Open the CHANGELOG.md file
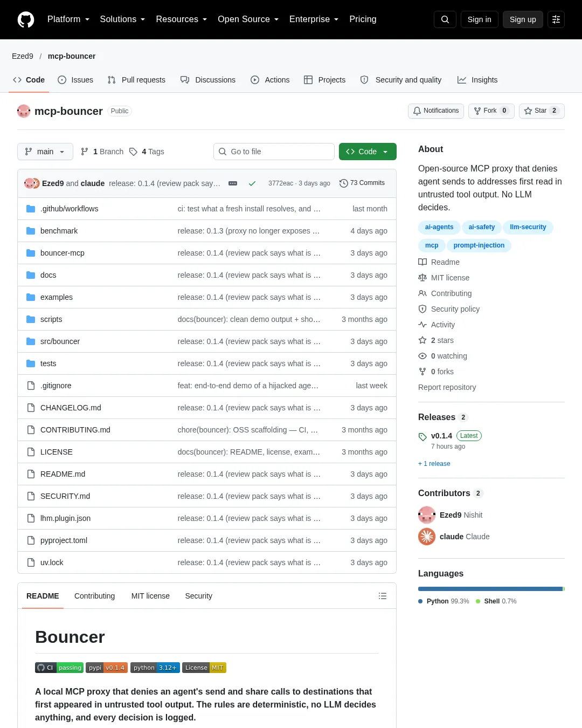This screenshot has height=728, width=582. (71, 408)
